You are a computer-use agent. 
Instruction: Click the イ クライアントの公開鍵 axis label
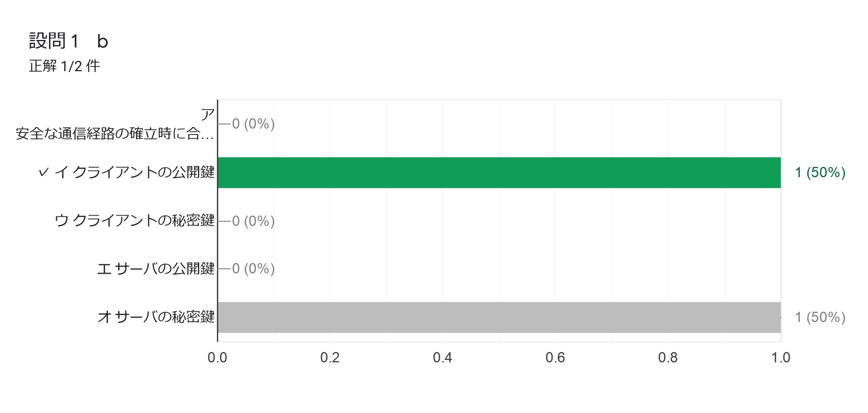tap(134, 172)
